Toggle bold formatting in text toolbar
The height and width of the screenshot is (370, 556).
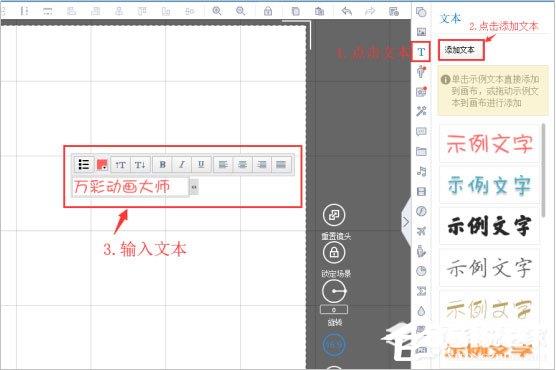coord(162,165)
